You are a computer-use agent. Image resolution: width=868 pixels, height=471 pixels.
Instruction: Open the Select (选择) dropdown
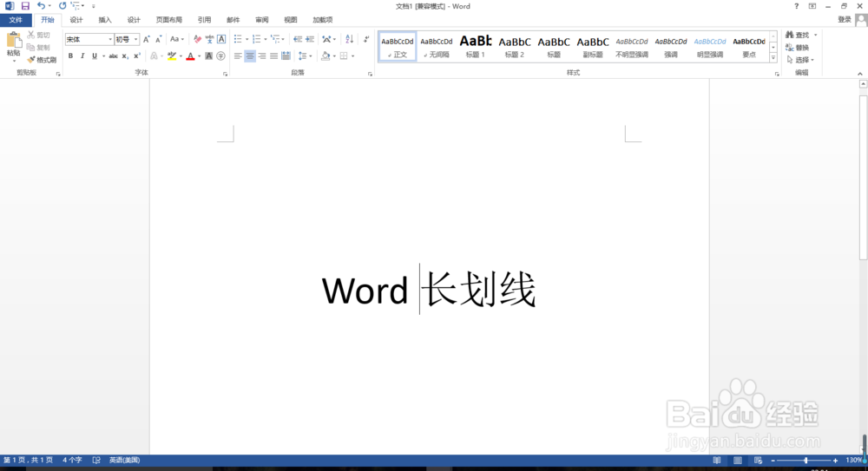click(800, 60)
